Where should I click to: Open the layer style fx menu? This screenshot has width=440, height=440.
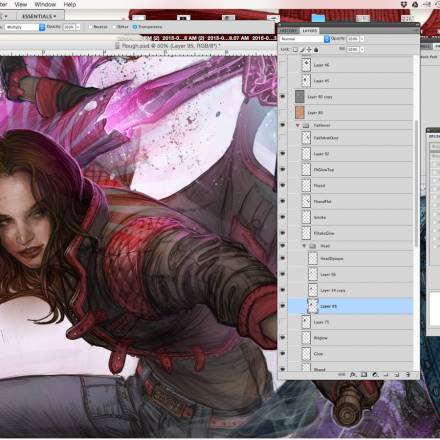click(353, 375)
